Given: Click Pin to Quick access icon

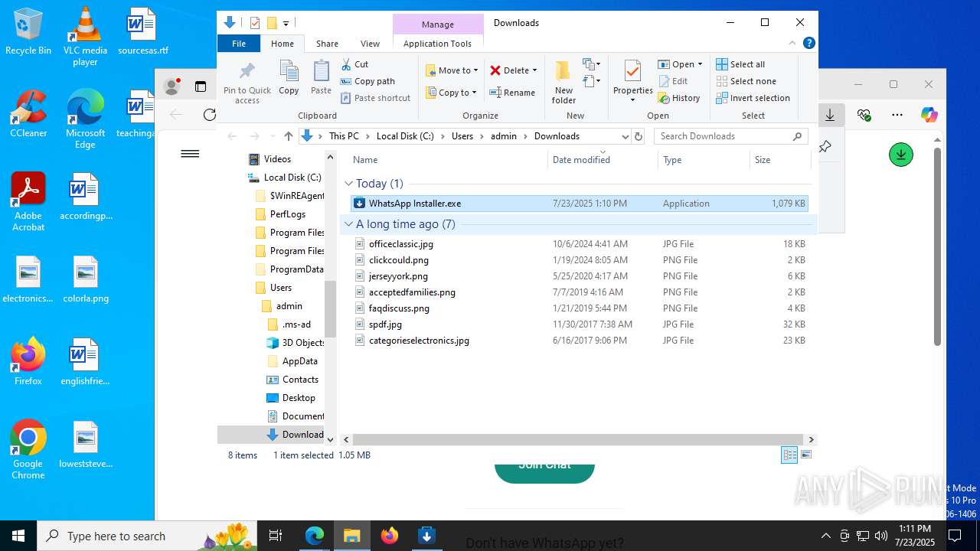Looking at the screenshot, I should point(247,83).
